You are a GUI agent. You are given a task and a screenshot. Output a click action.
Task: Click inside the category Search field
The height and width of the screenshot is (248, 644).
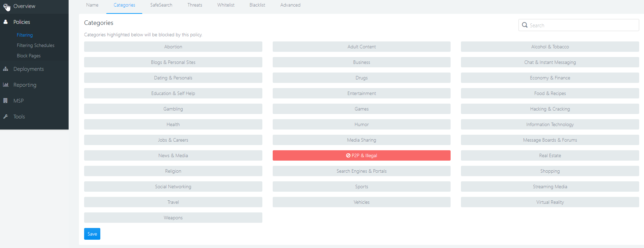pyautogui.click(x=579, y=25)
